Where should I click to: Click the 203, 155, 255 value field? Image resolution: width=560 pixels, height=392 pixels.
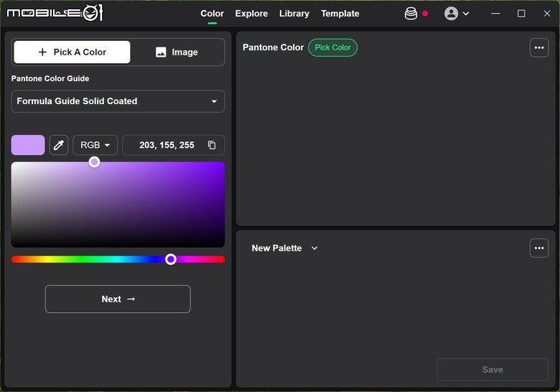pyautogui.click(x=174, y=145)
